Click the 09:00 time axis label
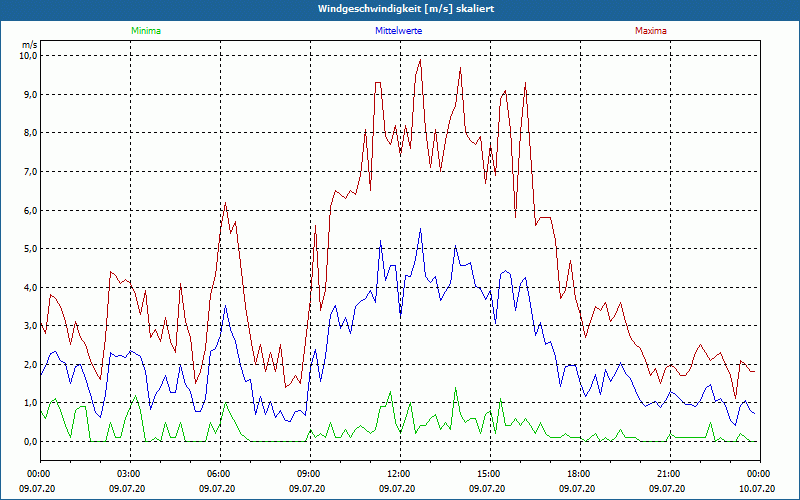This screenshot has width=800, height=500. click(310, 474)
